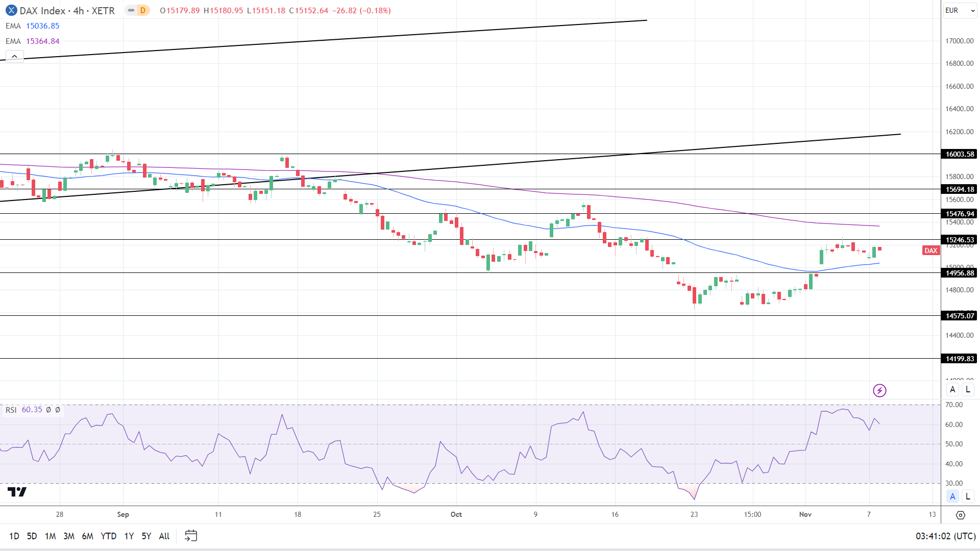This screenshot has height=551, width=980.
Task: Click the 14199.83 horizontal line price label
Action: tap(960, 359)
